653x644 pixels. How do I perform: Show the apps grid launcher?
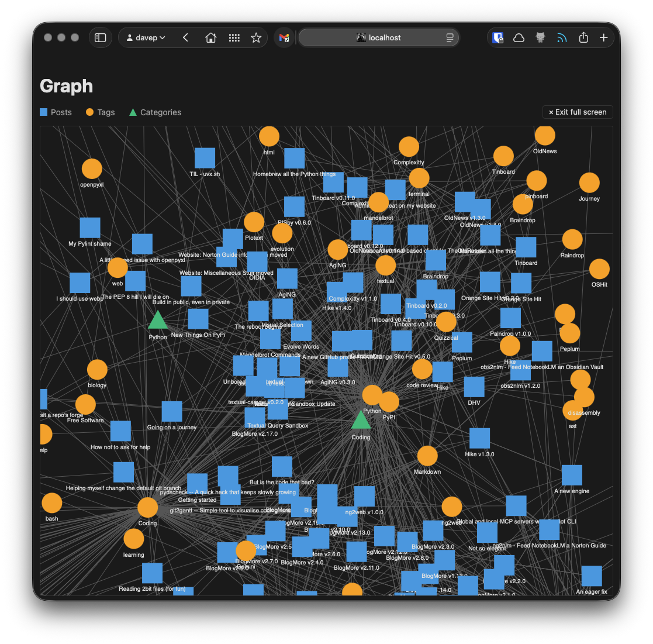tap(234, 37)
